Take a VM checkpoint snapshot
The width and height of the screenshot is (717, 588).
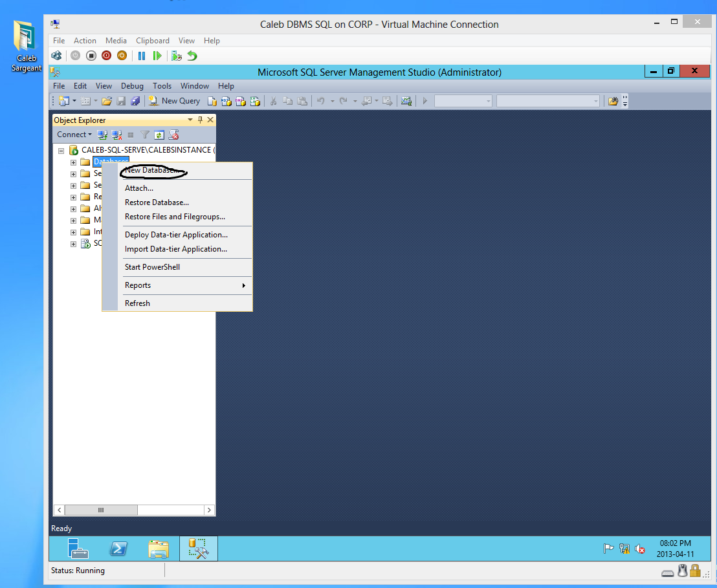177,56
